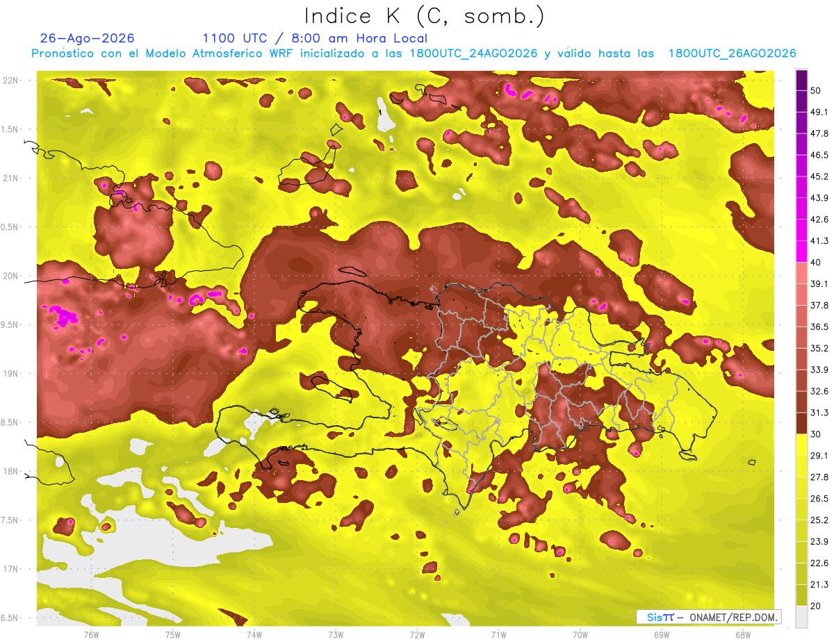Pick the bright yellow swatch between 29.1 and 30
This screenshot has width=834, height=644.
pos(801,445)
